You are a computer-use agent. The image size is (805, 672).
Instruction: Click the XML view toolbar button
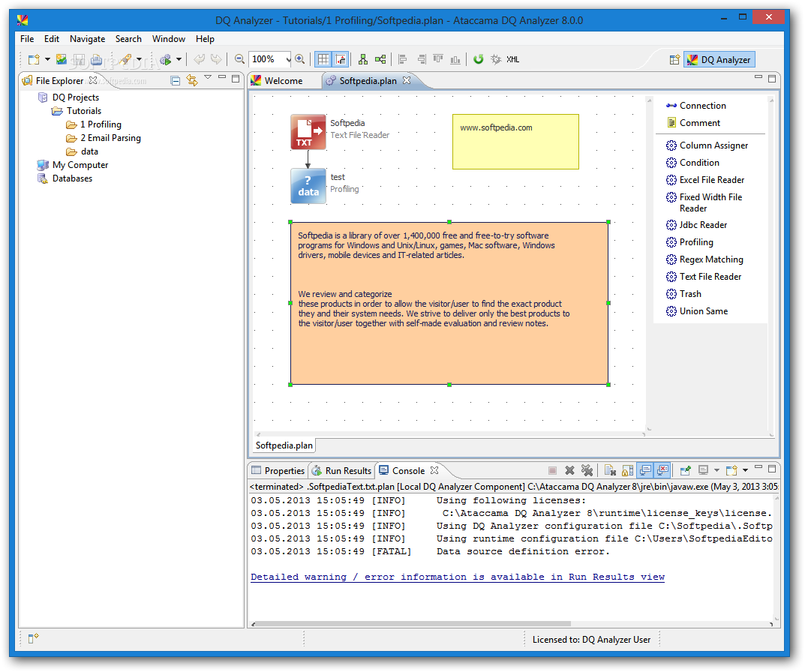pos(513,59)
